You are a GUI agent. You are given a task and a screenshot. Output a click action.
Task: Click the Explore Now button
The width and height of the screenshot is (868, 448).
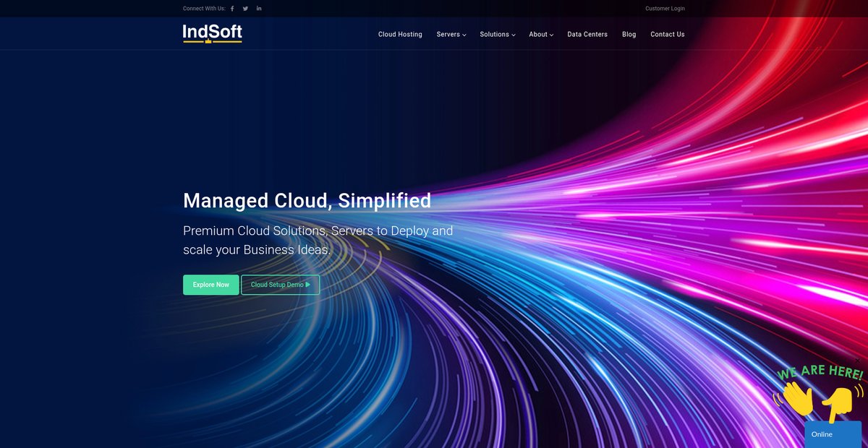(x=210, y=285)
